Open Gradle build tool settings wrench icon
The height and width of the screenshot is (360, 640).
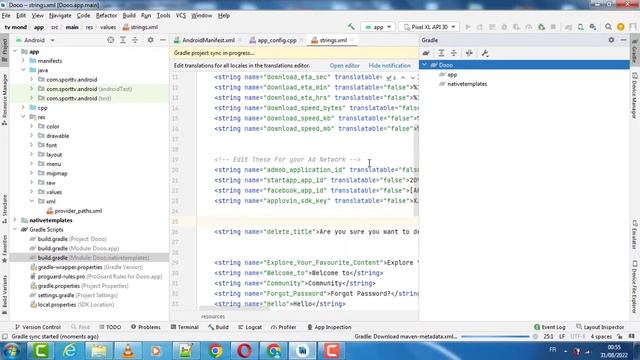(x=485, y=53)
